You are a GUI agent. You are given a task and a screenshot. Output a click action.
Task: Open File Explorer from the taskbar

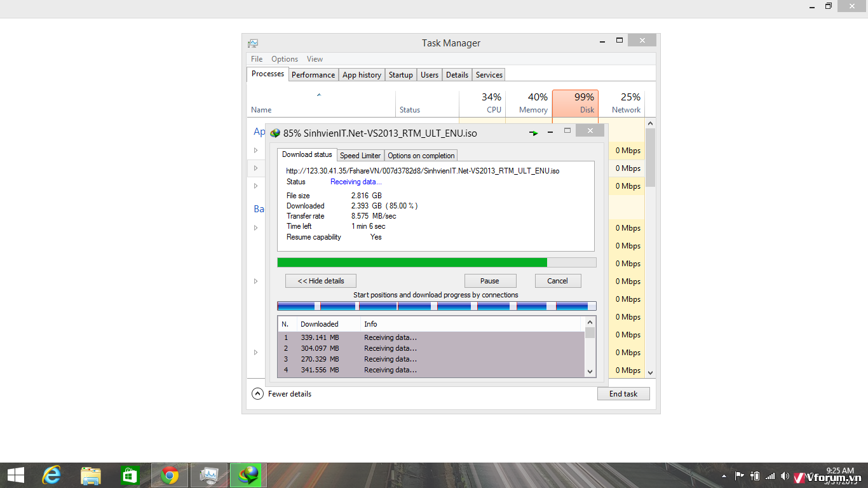[x=91, y=475]
